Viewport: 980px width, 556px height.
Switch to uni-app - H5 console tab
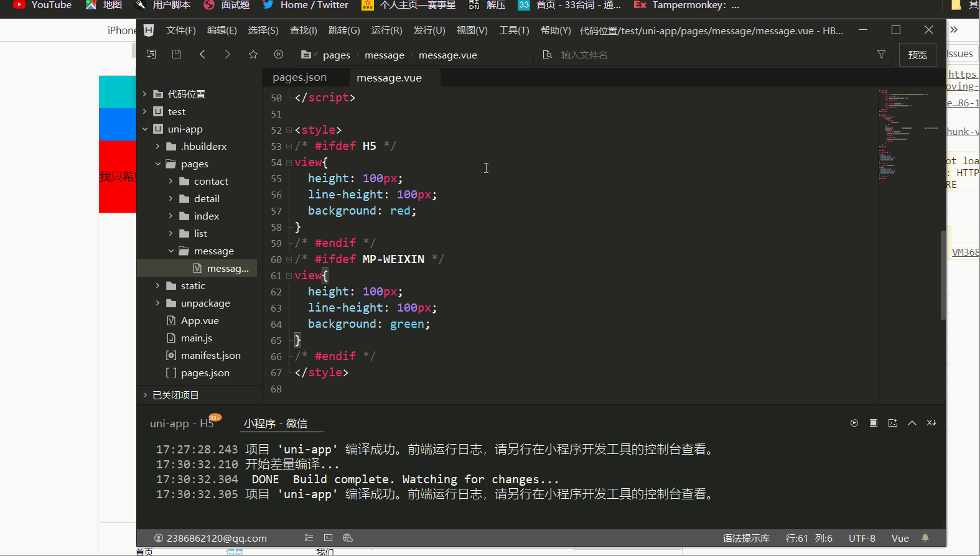[x=182, y=424]
